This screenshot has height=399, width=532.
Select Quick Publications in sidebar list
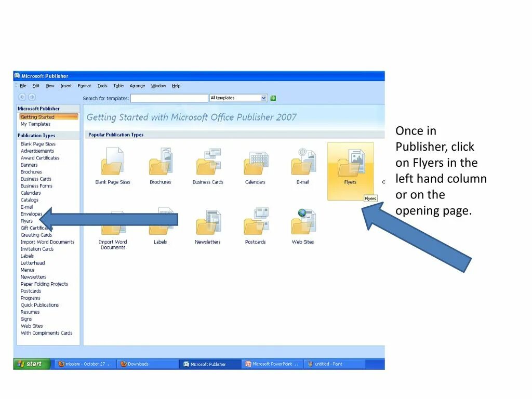[39, 305]
